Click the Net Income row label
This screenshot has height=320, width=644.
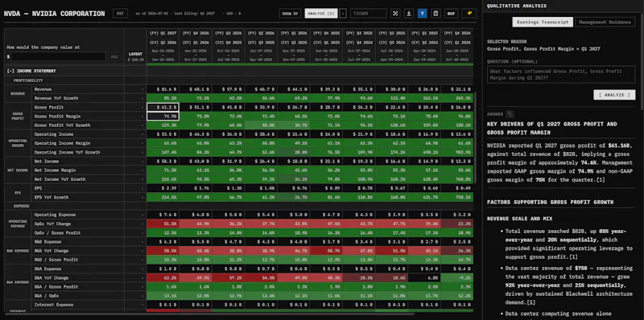[47, 162]
